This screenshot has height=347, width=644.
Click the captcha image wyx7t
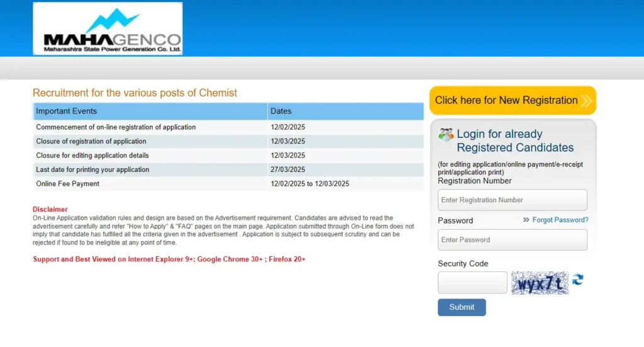tap(540, 283)
